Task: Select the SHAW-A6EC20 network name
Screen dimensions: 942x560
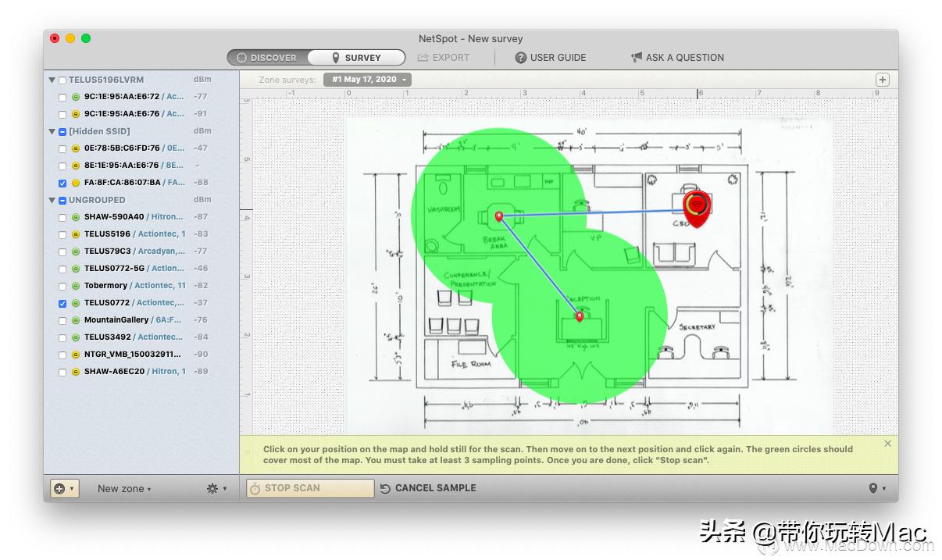Action: coord(114,372)
